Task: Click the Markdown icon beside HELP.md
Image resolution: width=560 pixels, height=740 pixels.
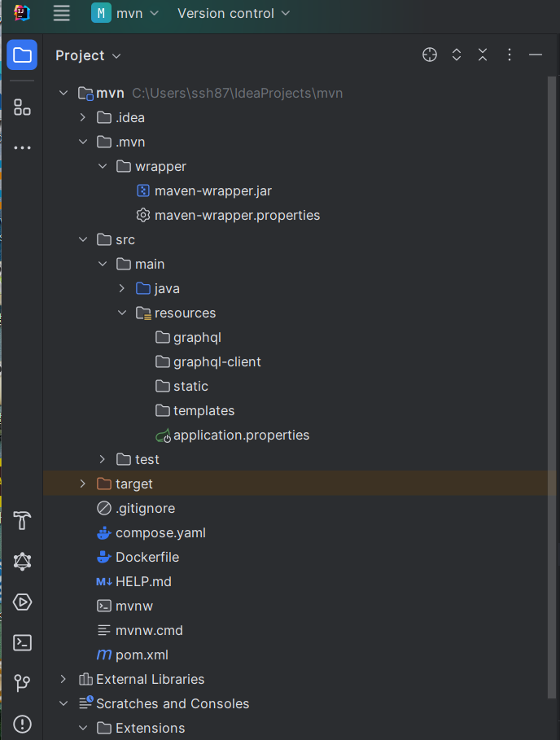Action: tap(104, 582)
